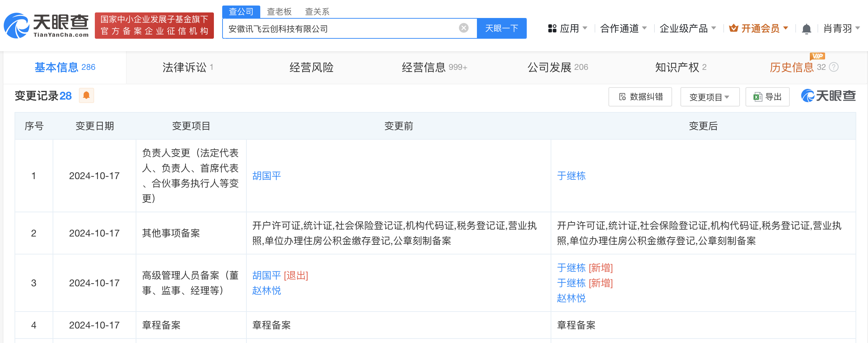Click the 数据纠错 button
Screen dimensions: 868x343
tap(640, 97)
